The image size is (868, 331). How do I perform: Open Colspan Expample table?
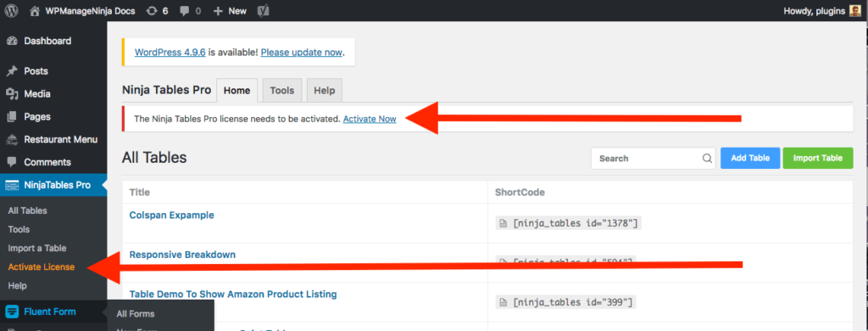(x=171, y=215)
